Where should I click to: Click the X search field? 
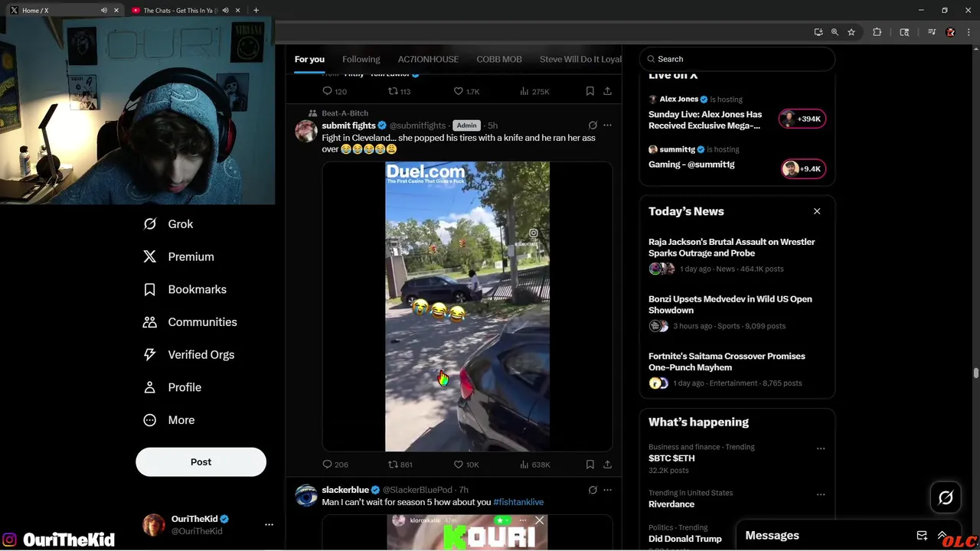pyautogui.click(x=737, y=59)
